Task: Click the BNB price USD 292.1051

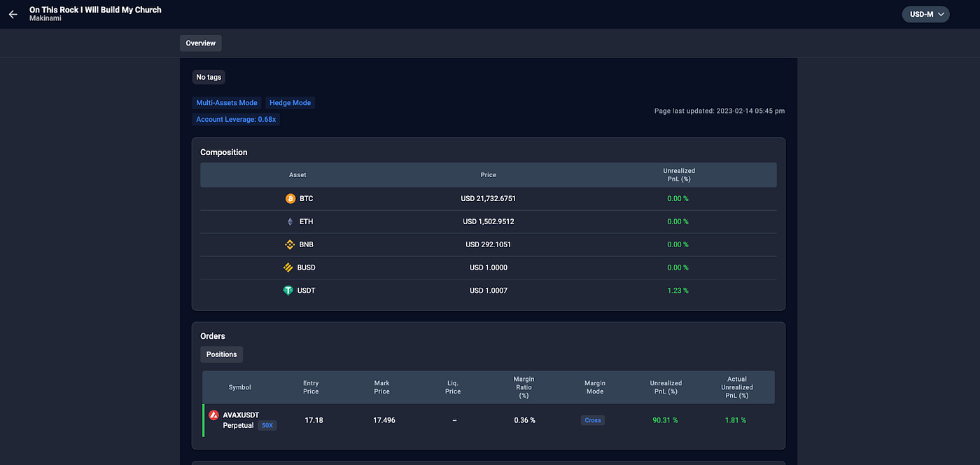Action: pos(489,245)
